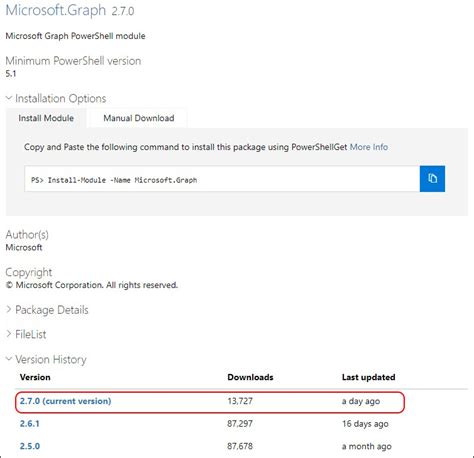Viewport: 474px width, 458px height.
Task: Collapse the Version History section
Action: point(9,359)
